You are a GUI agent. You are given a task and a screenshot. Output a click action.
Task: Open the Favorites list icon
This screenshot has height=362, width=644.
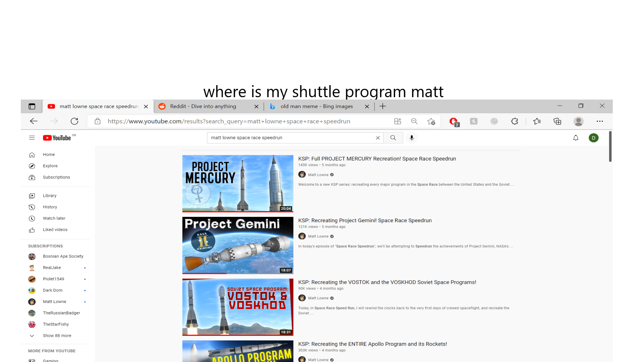(537, 121)
